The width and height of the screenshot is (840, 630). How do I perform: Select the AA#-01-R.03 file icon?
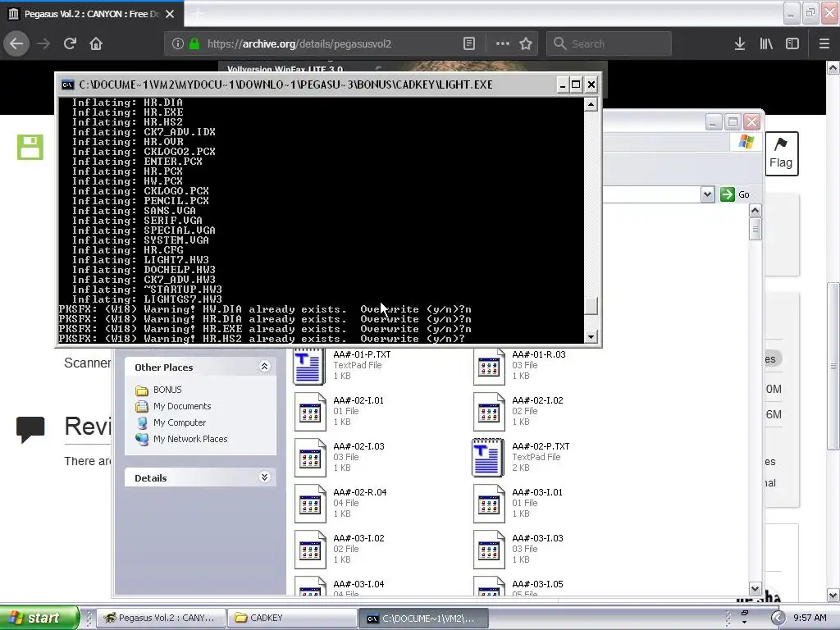(489, 367)
